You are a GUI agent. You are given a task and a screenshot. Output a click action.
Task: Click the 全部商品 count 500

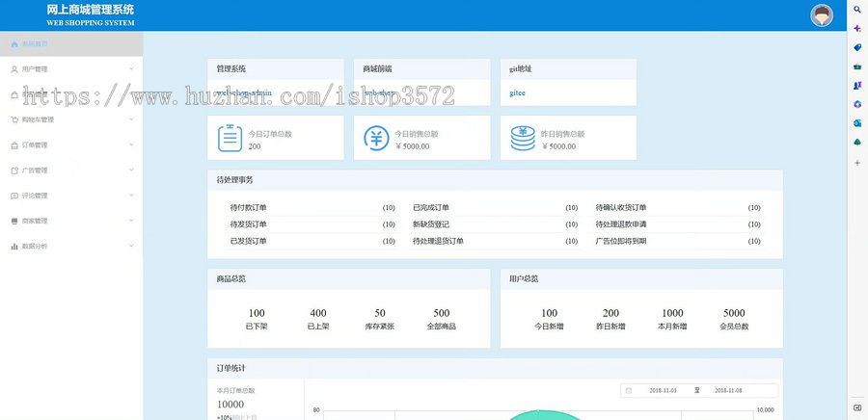[441, 313]
